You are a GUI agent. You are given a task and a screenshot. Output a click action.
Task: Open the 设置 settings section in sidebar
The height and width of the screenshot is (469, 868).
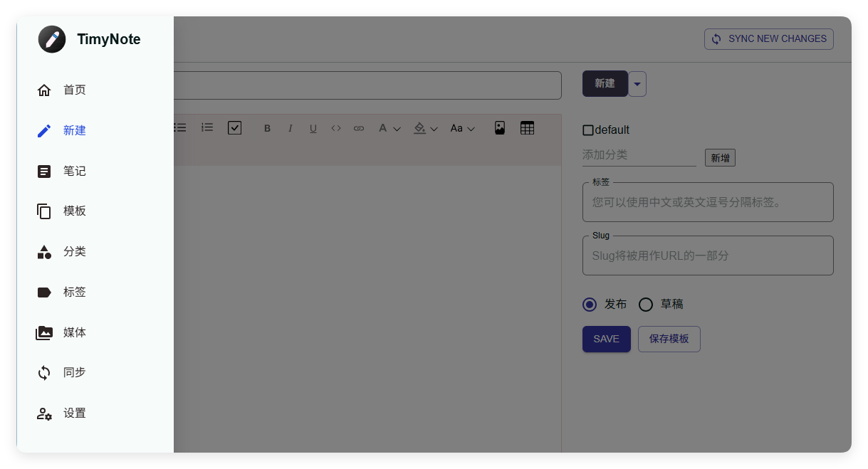(75, 413)
